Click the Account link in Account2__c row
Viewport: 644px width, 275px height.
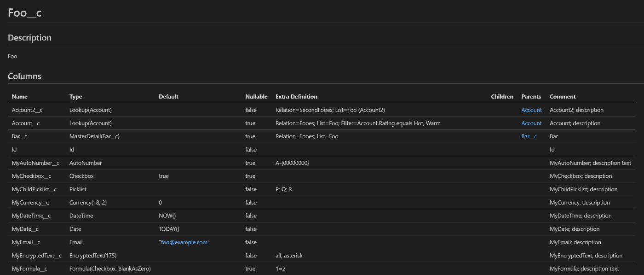point(531,110)
